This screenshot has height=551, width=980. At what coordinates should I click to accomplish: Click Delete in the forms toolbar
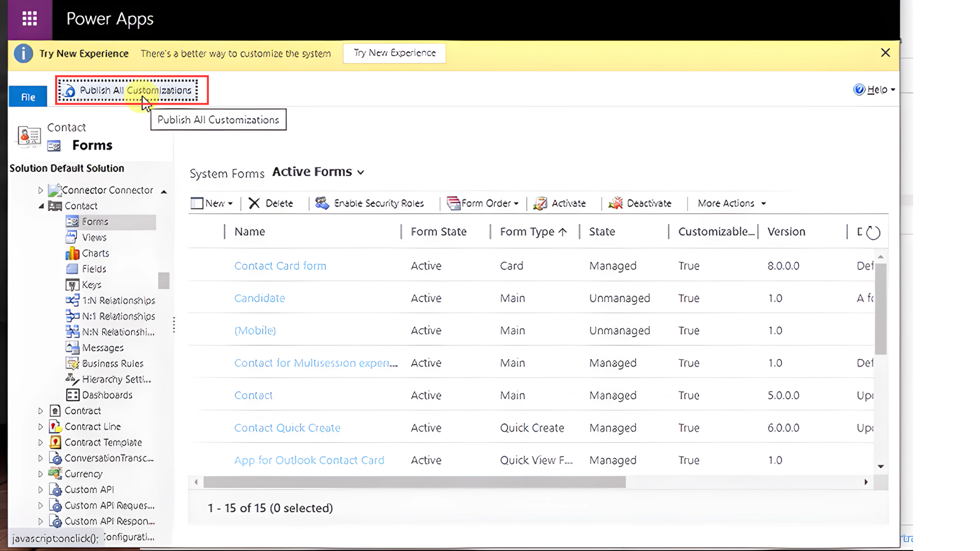pos(271,203)
